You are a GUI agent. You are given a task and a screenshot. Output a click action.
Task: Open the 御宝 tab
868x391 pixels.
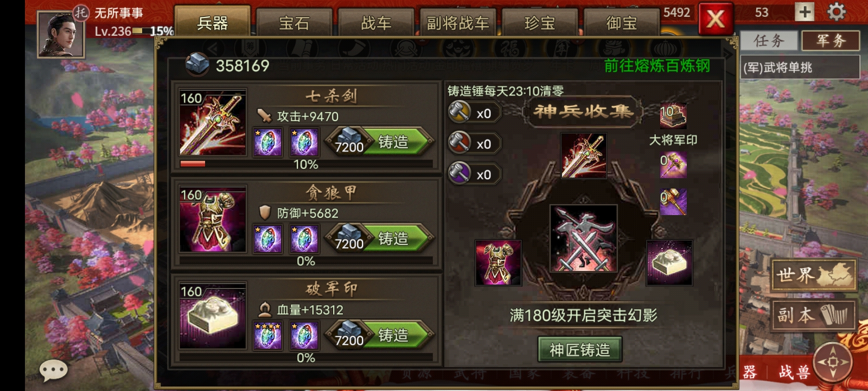622,23
